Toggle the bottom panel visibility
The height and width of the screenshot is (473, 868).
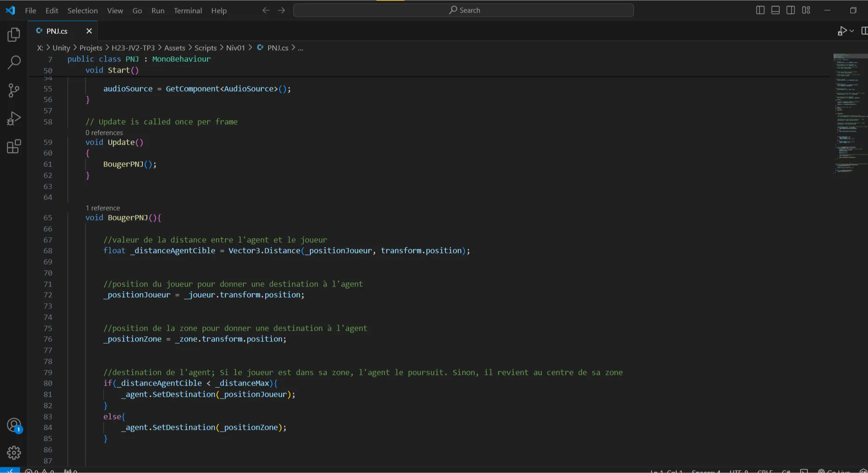pyautogui.click(x=775, y=10)
